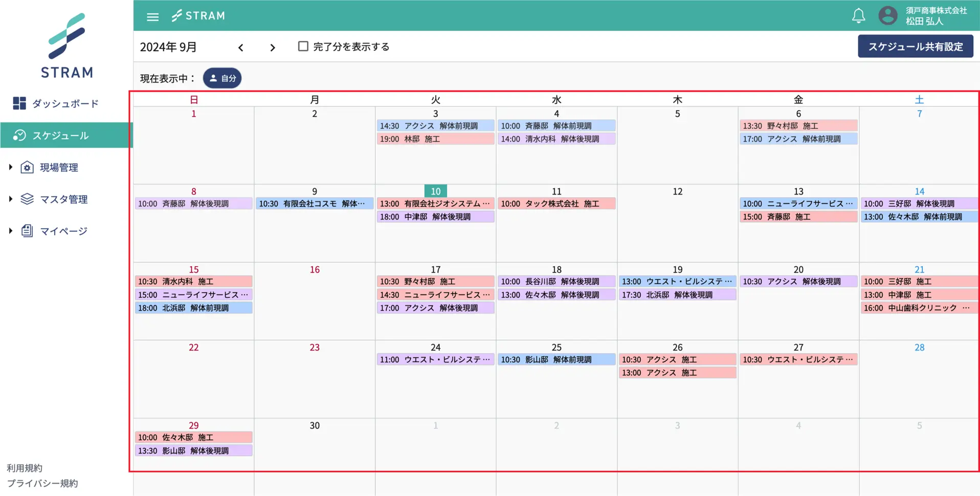
Task: Open the 利用規約 link
Action: pos(25,468)
